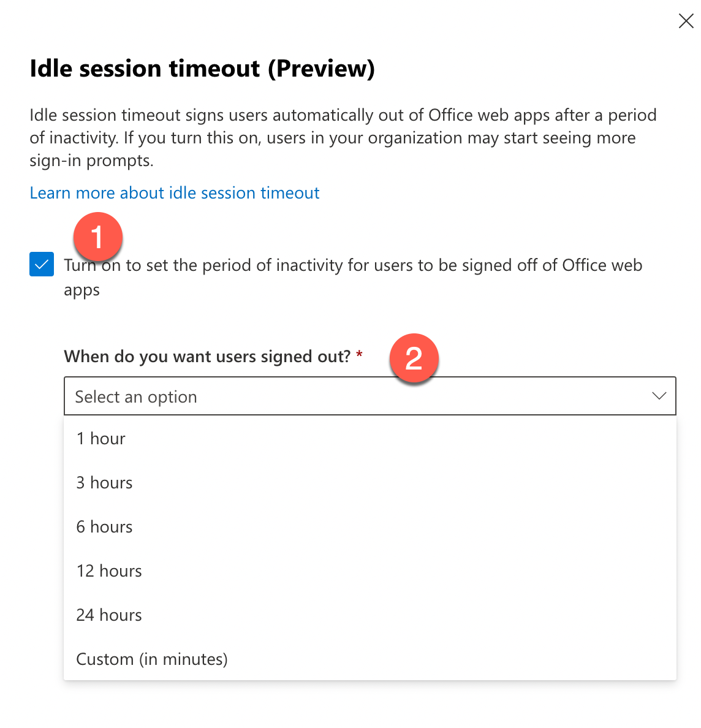Enable idle session timeout checkbox
The width and height of the screenshot is (701, 728).
point(41,265)
